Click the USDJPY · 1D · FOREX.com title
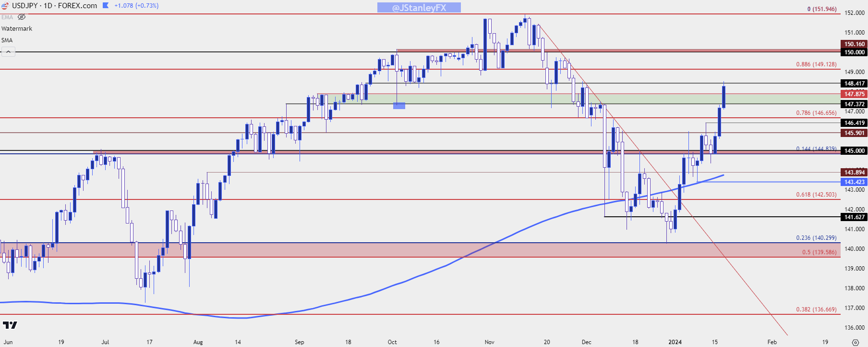Viewport: 868px width, 347px height. point(54,6)
